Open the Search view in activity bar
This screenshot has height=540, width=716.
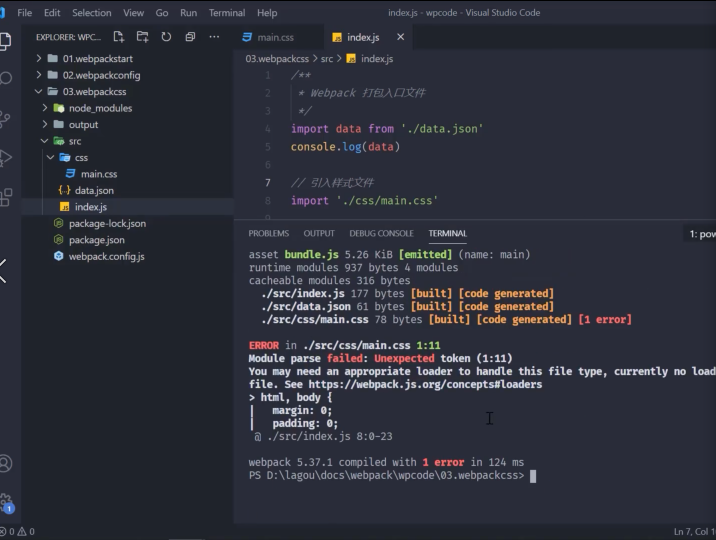(x=5, y=79)
